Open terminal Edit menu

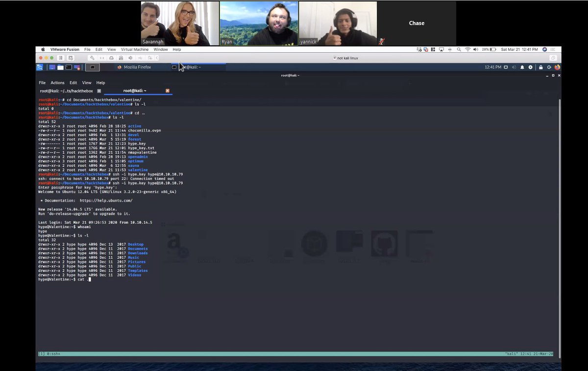[x=73, y=83]
